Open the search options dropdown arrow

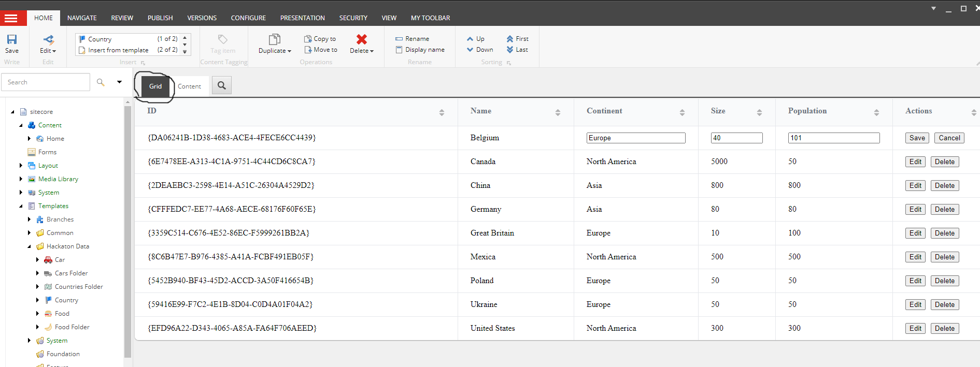pos(119,82)
